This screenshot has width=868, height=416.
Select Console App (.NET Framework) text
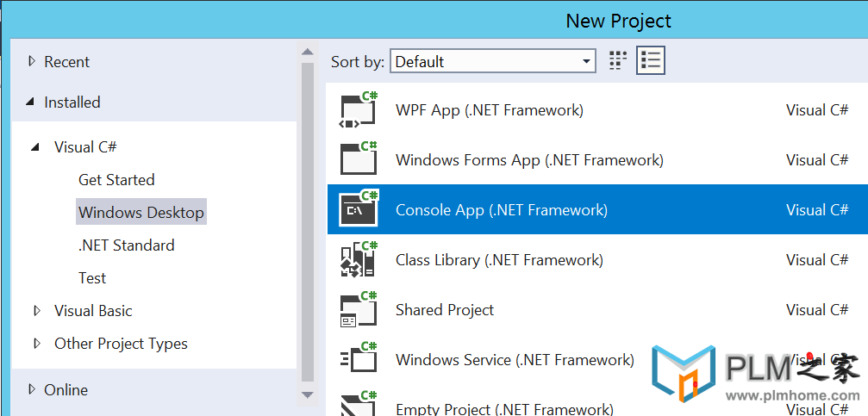click(502, 210)
